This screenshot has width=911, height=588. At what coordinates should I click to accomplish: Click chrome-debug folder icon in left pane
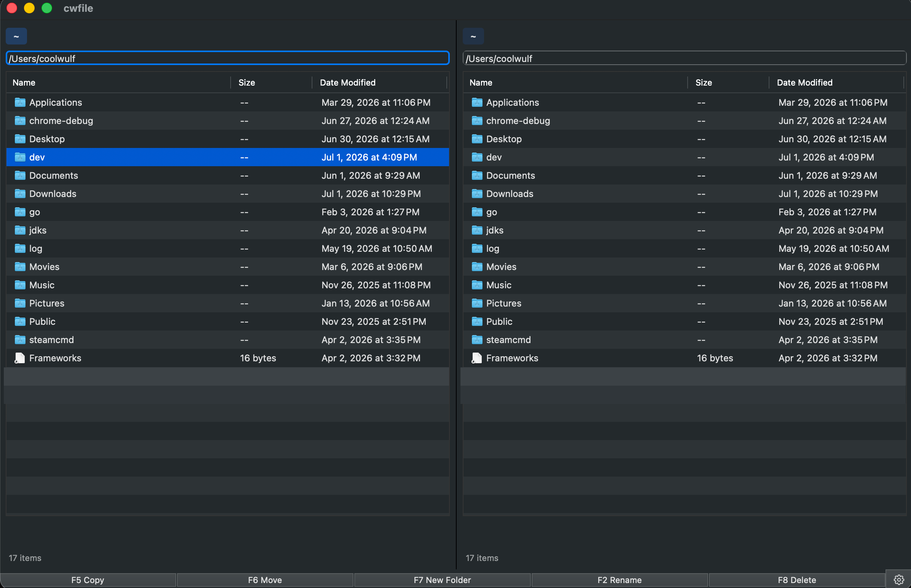20,121
